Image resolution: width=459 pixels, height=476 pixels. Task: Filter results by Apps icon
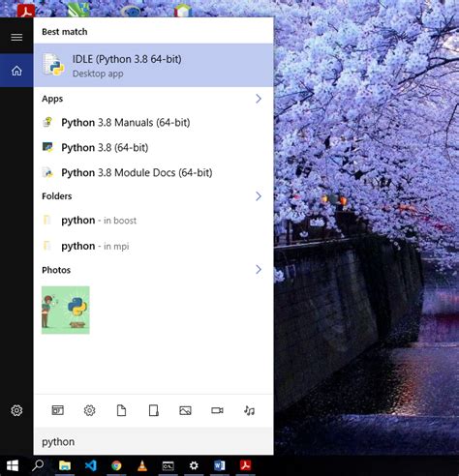58,410
